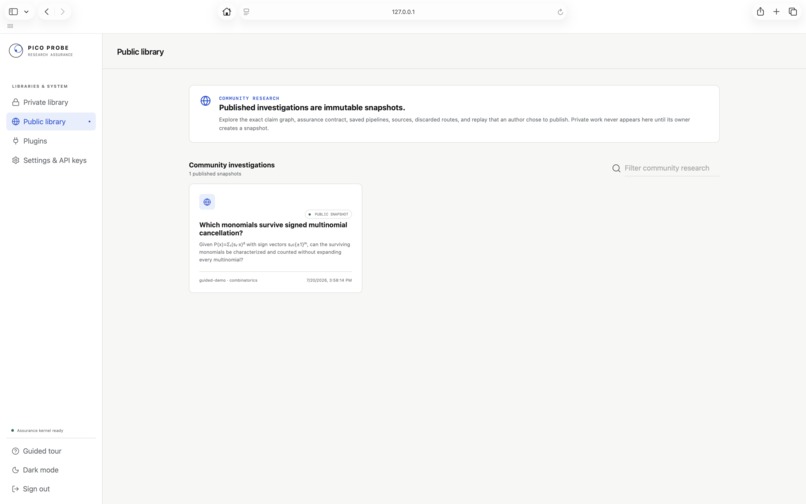Viewport: 806px width, 504px height.
Task: Click the moon icon beside Dark mode
Action: [x=15, y=470]
